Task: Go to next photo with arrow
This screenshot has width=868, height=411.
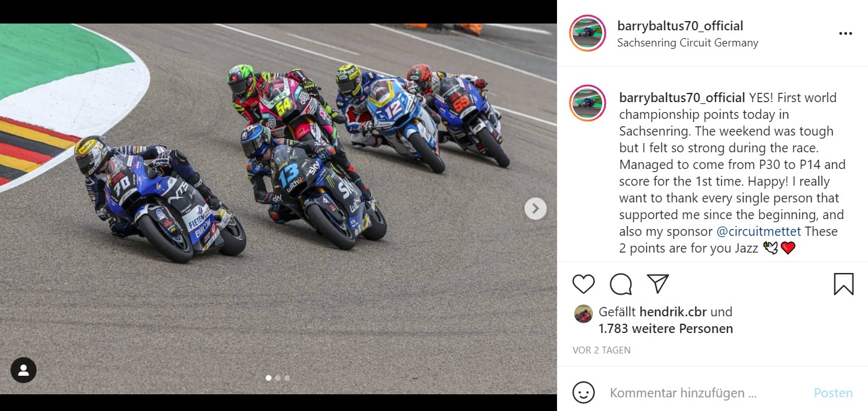Action: tap(535, 209)
